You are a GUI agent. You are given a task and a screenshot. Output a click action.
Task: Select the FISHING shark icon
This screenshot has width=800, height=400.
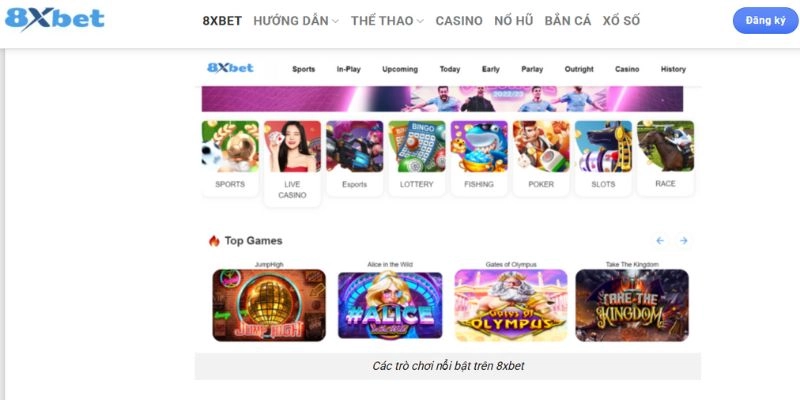pos(479,147)
